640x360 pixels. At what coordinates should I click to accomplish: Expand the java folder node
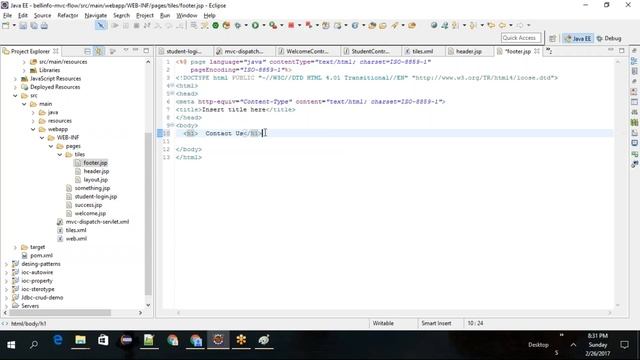click(x=33, y=112)
